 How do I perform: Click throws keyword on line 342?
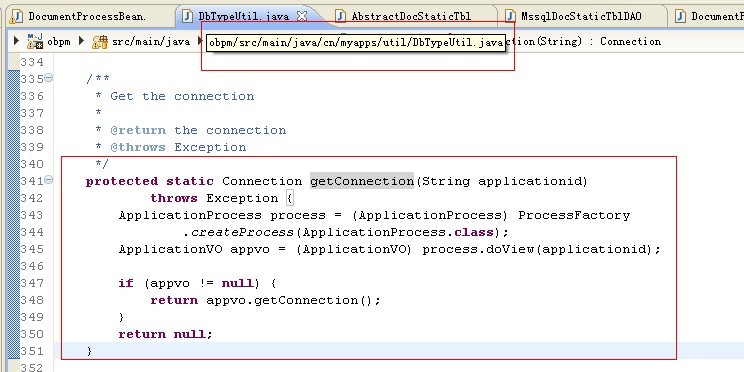174,198
